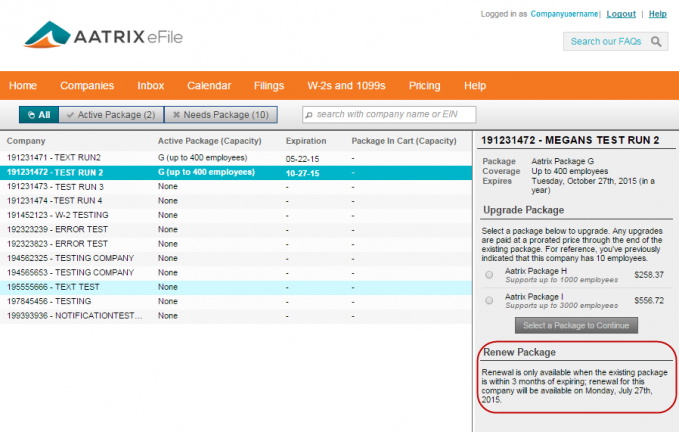679x432 pixels.
Task: Click the Upgrade Package heading
Action: (524, 210)
